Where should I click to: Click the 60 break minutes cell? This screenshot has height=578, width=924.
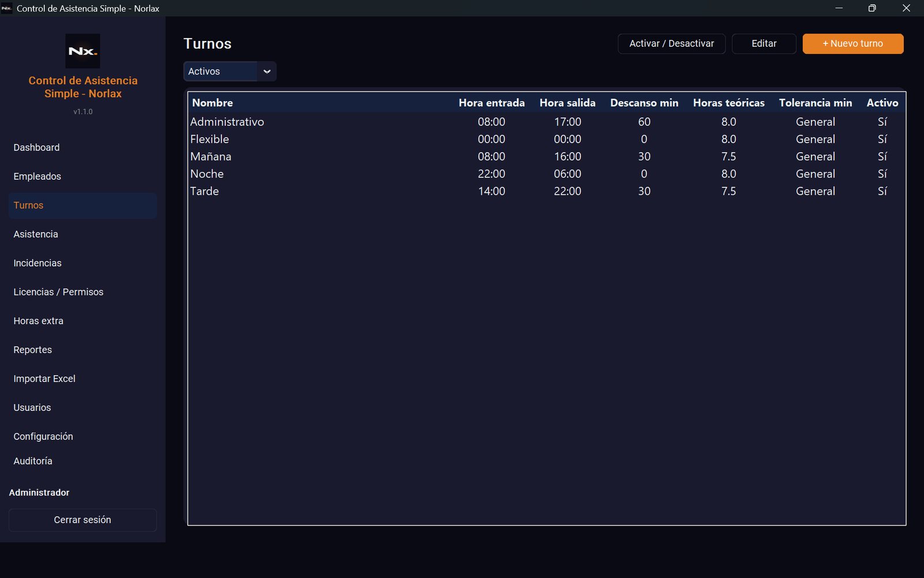tap(644, 122)
